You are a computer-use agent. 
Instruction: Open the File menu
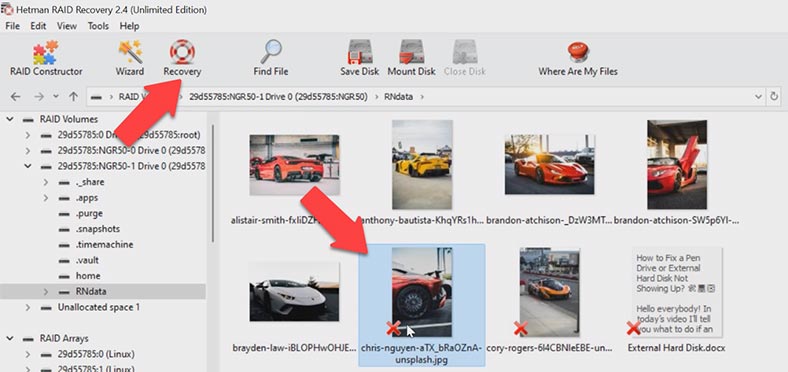tap(13, 26)
